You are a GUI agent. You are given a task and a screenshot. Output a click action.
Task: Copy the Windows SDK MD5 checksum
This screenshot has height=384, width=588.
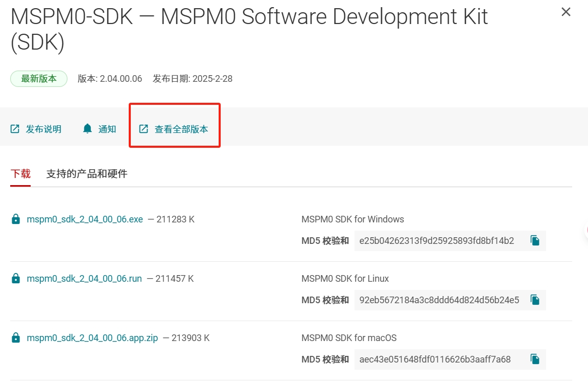[x=535, y=241]
